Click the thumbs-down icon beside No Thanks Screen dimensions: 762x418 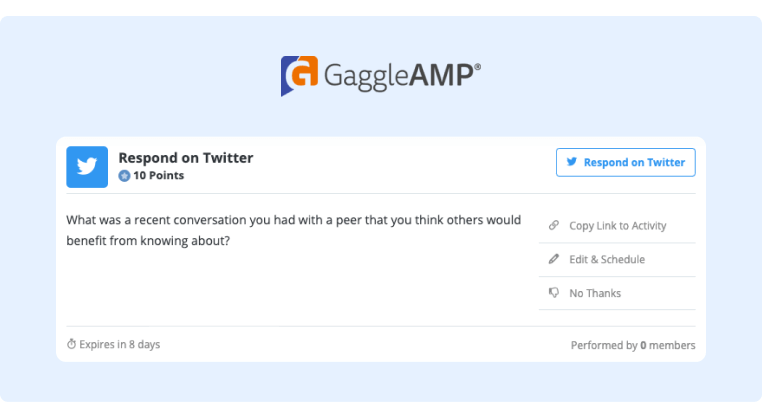(554, 293)
